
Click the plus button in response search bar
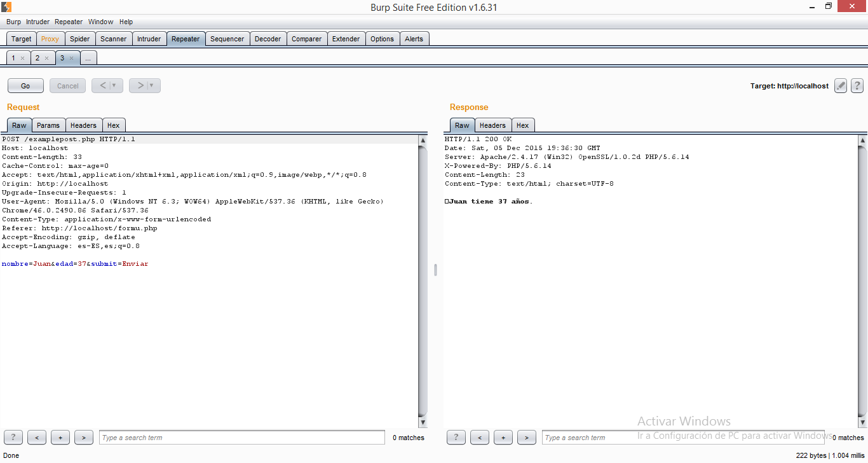pyautogui.click(x=503, y=438)
